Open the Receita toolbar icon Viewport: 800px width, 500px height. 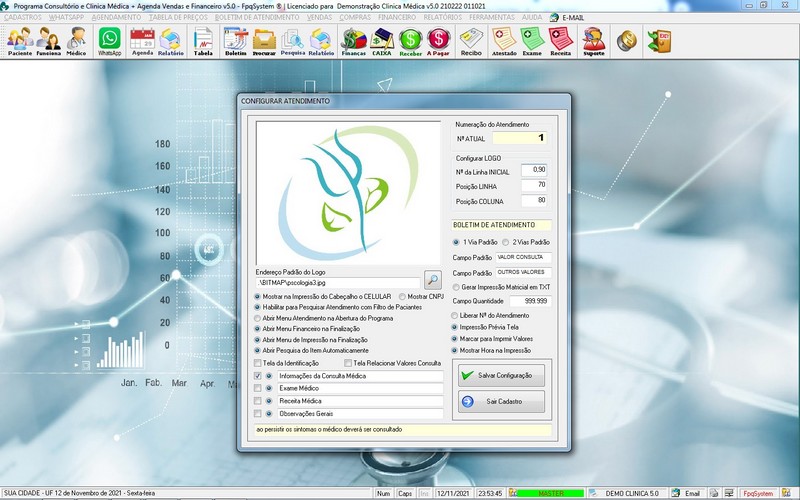(560, 41)
